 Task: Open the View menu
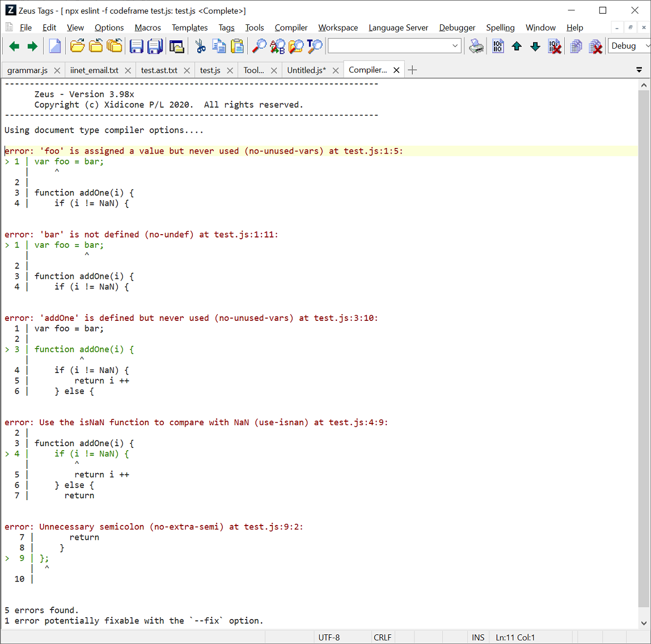(x=75, y=27)
